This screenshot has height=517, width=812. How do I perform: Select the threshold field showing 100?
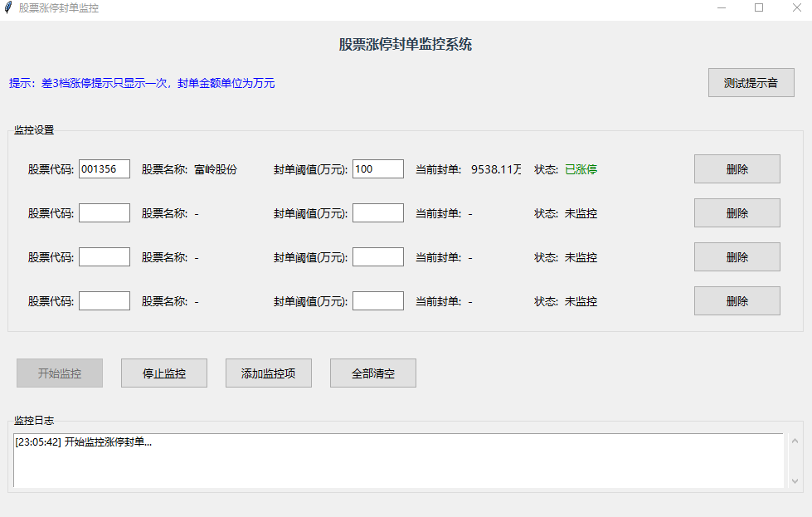point(378,169)
